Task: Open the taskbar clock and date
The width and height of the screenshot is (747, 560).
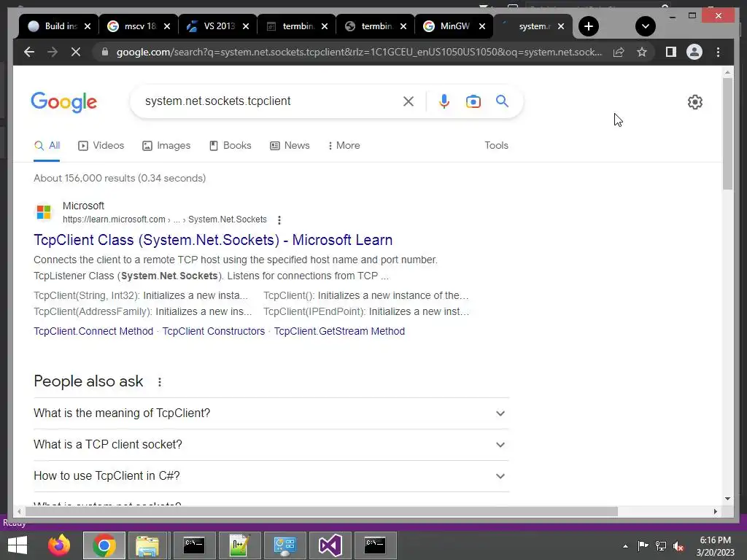Action: 715,546
